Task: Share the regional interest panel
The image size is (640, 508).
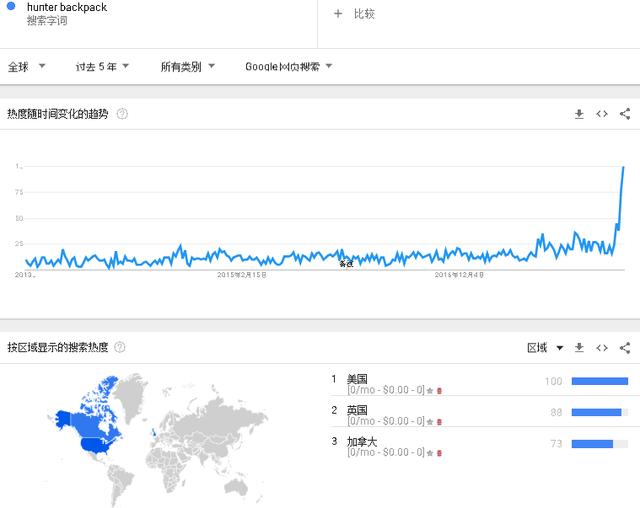Action: [x=625, y=348]
